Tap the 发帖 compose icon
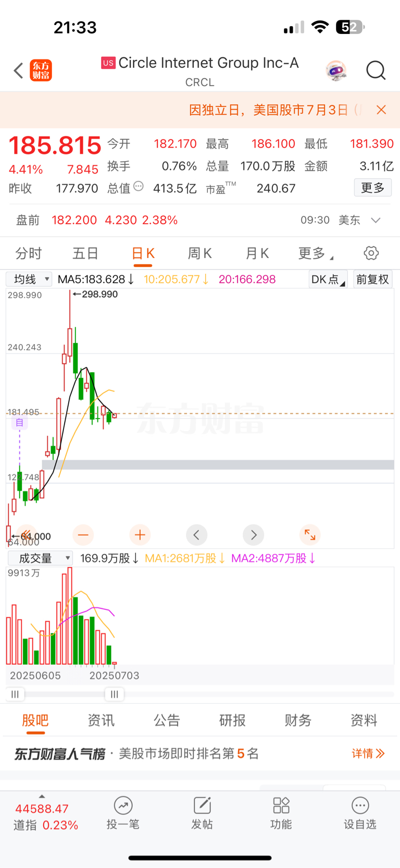The width and height of the screenshot is (400, 868). click(202, 805)
